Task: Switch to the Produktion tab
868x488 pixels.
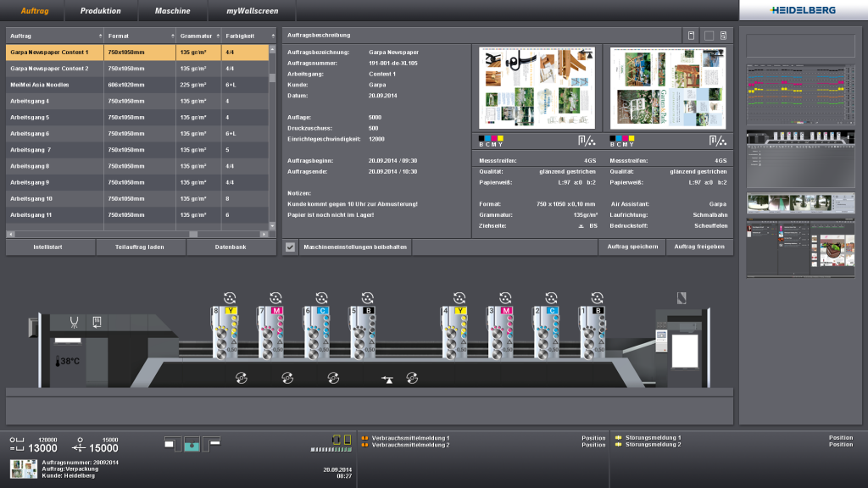Action: click(x=101, y=10)
